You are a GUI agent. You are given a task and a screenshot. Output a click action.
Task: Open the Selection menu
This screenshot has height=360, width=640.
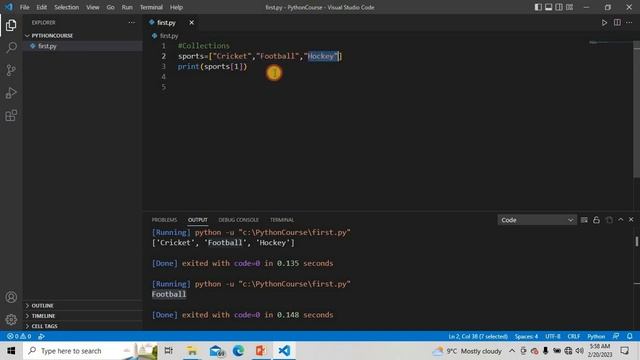pyautogui.click(x=67, y=7)
